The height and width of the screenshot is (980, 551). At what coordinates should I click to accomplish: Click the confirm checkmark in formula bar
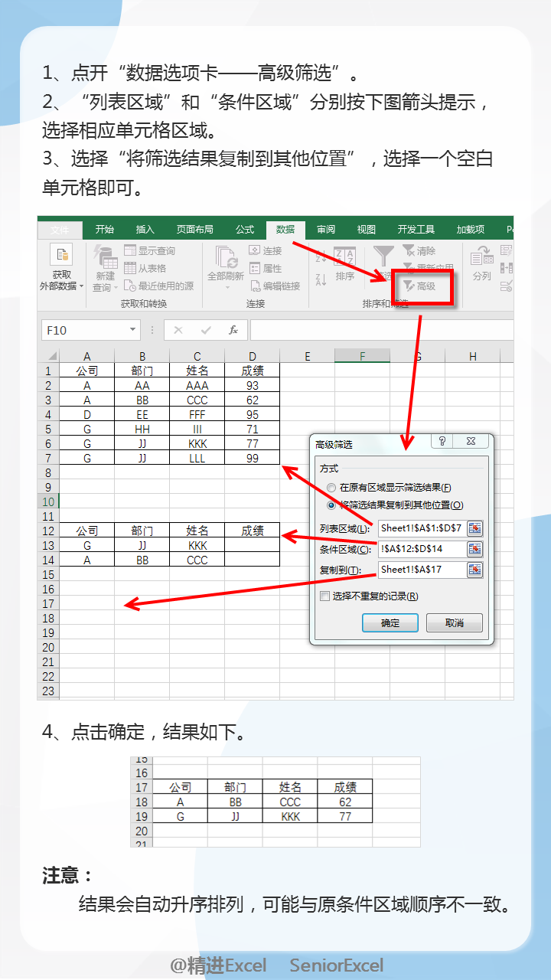coord(206,330)
